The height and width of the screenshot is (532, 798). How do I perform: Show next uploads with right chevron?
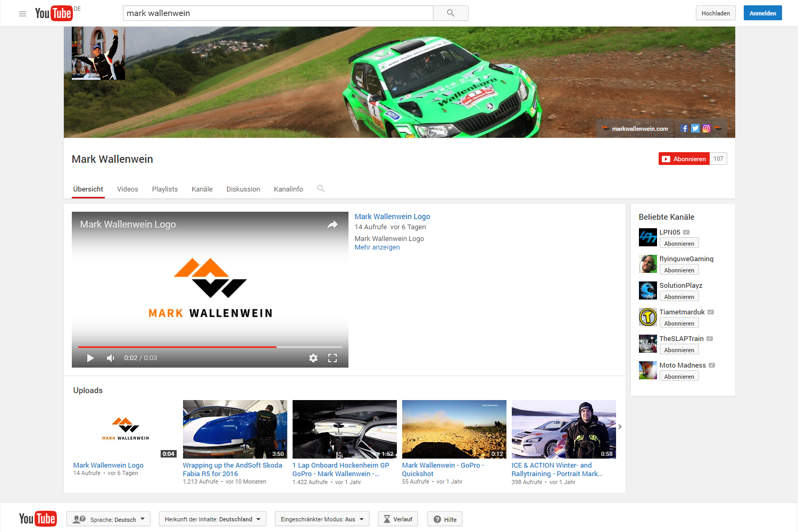click(x=620, y=427)
